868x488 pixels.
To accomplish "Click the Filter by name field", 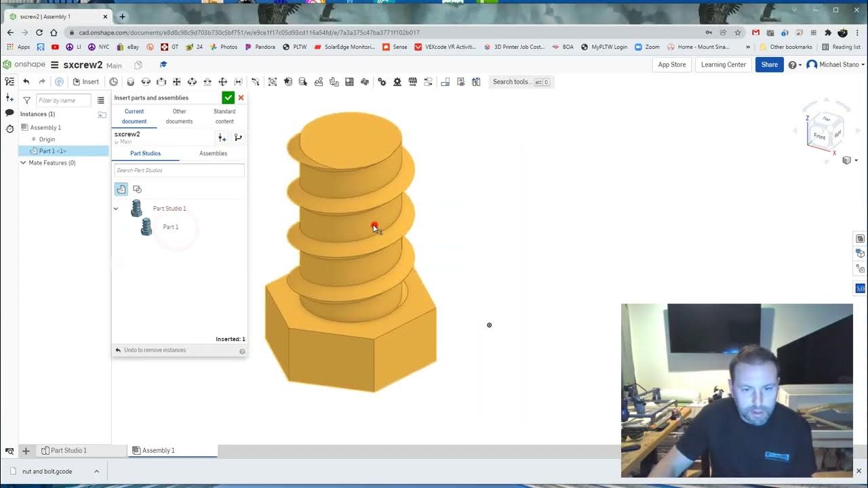I will (63, 100).
